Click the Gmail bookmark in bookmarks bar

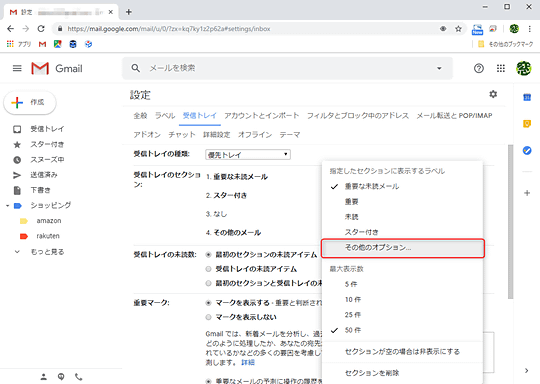coord(42,44)
